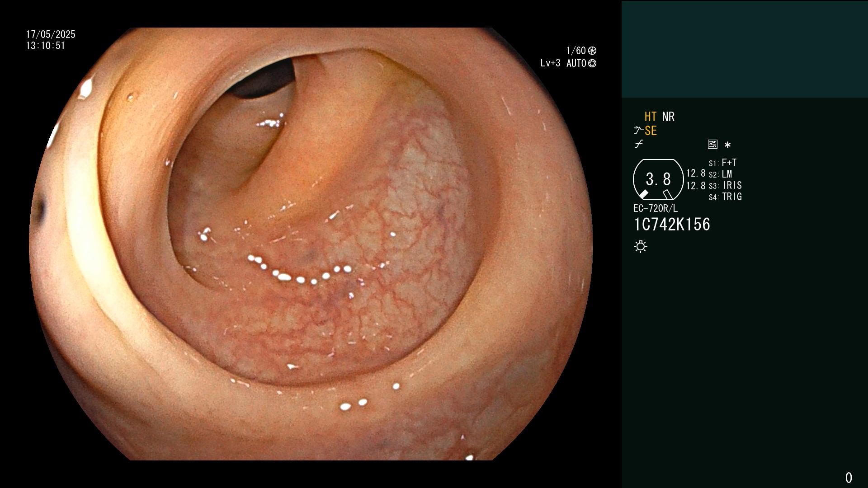
Task: Click the shutter speed icon next to 1/60
Action: 592,51
